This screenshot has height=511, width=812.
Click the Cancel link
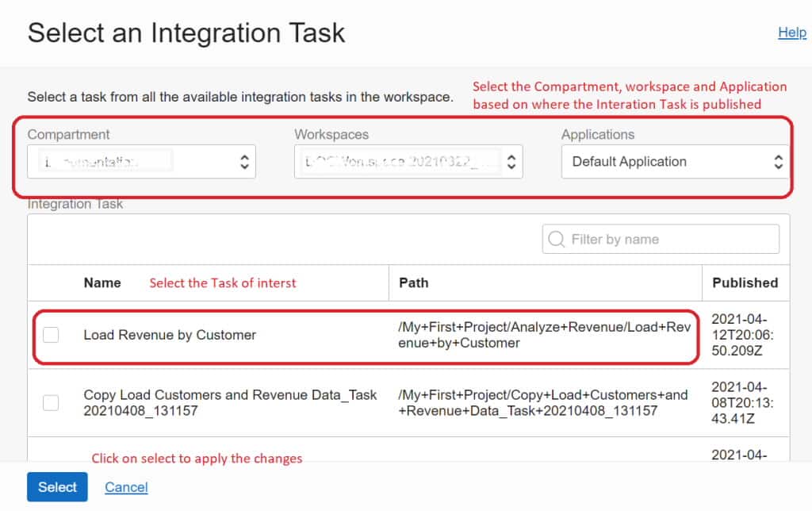(125, 486)
